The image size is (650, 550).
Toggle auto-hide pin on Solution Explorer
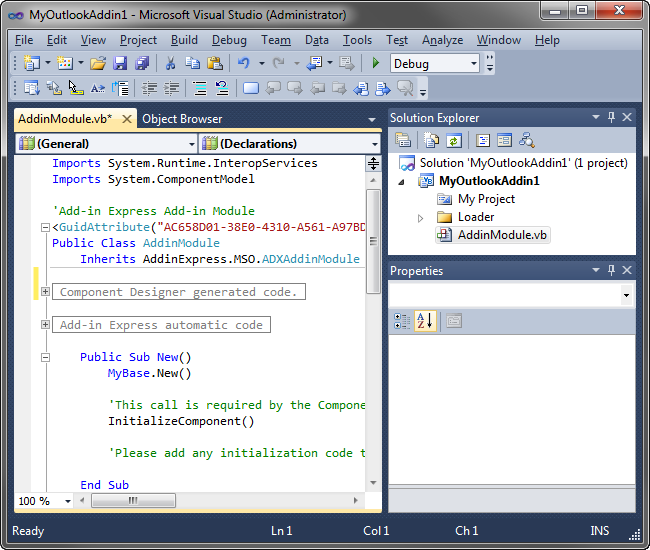[x=611, y=117]
